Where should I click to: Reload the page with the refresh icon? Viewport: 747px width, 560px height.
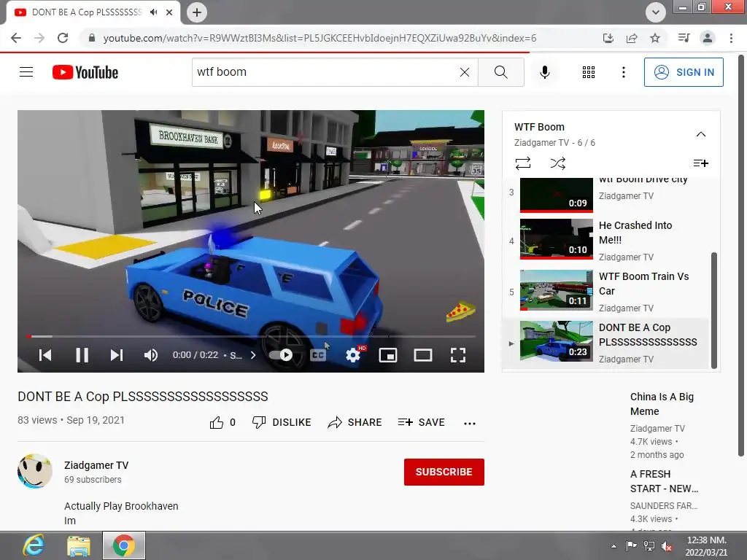point(63,38)
